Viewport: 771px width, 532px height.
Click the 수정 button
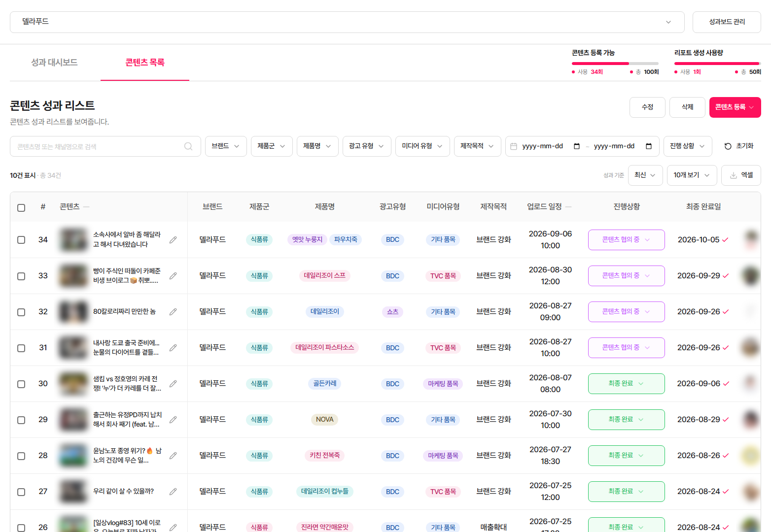click(647, 107)
